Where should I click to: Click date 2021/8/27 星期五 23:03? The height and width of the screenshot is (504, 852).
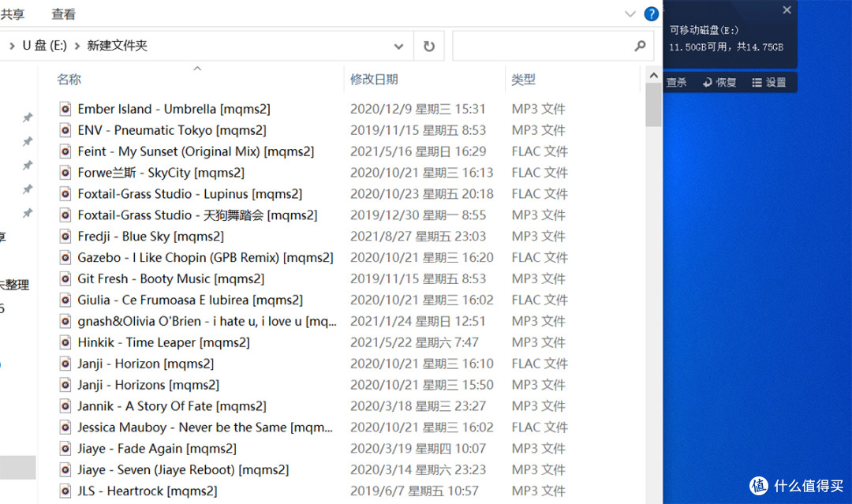418,237
